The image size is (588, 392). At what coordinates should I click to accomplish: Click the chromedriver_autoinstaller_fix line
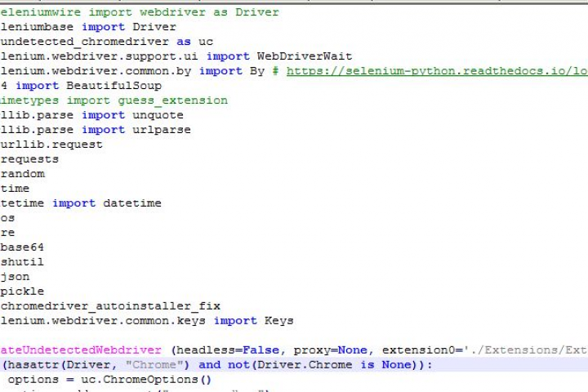(x=110, y=306)
